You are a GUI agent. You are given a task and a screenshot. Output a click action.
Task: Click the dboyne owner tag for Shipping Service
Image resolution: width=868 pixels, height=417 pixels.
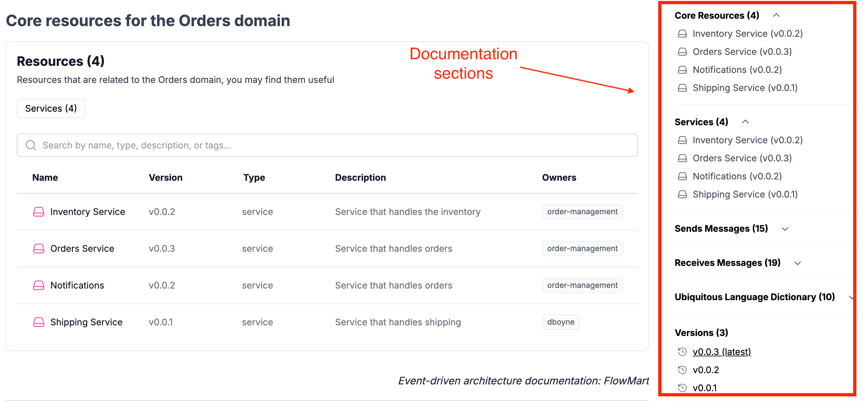tap(560, 322)
